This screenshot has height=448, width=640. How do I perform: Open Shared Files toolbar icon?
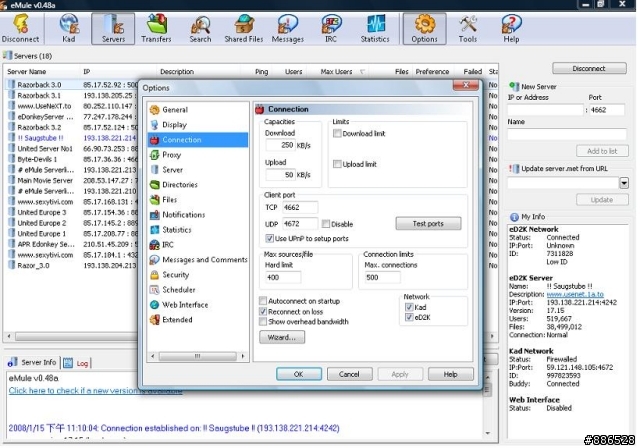(x=244, y=29)
